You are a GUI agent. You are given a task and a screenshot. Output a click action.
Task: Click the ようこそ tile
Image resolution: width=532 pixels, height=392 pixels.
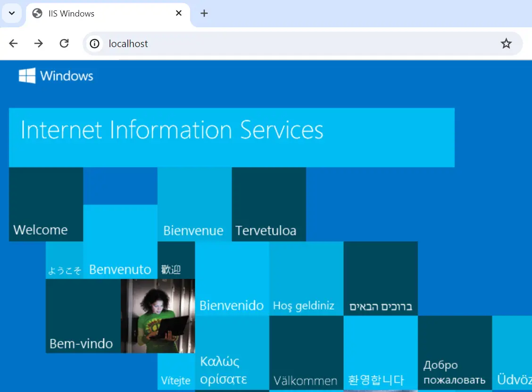[x=65, y=260]
